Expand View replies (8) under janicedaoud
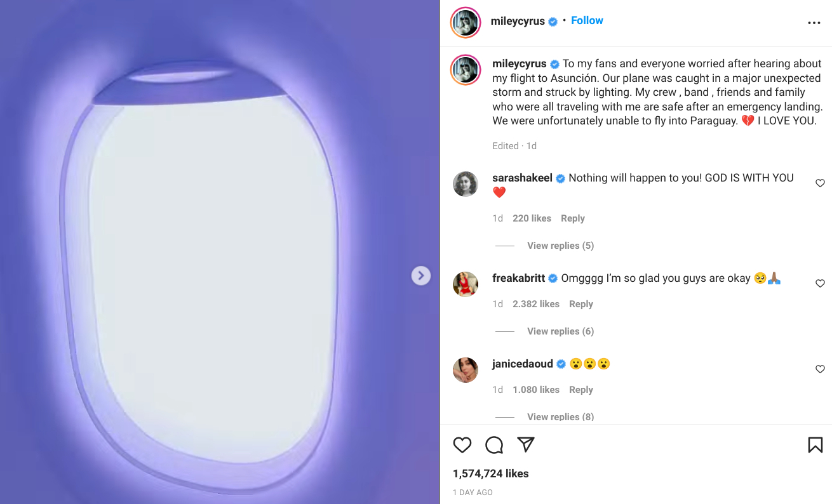This screenshot has height=504, width=832. click(x=560, y=416)
